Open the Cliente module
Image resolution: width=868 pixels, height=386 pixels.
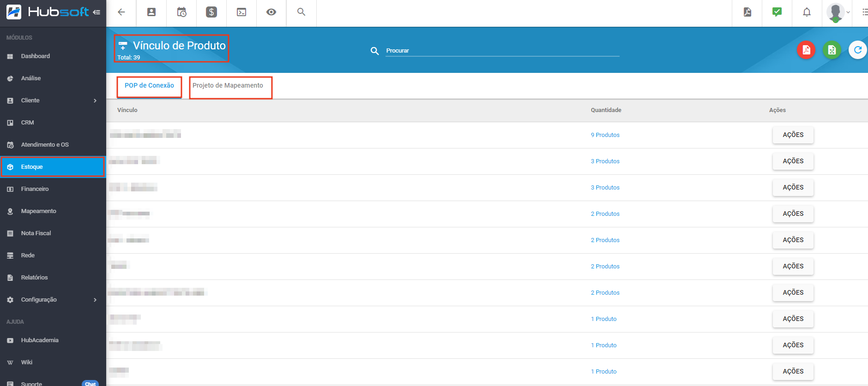[x=53, y=101]
